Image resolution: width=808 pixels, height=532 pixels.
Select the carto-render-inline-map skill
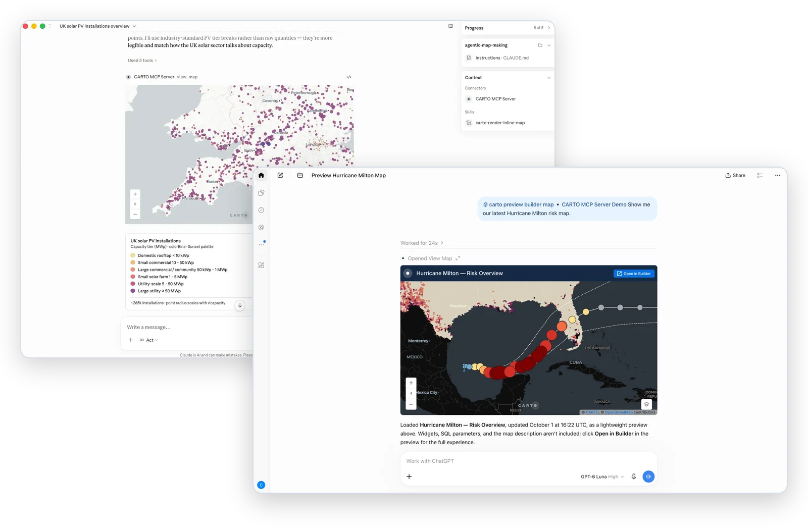495,123
